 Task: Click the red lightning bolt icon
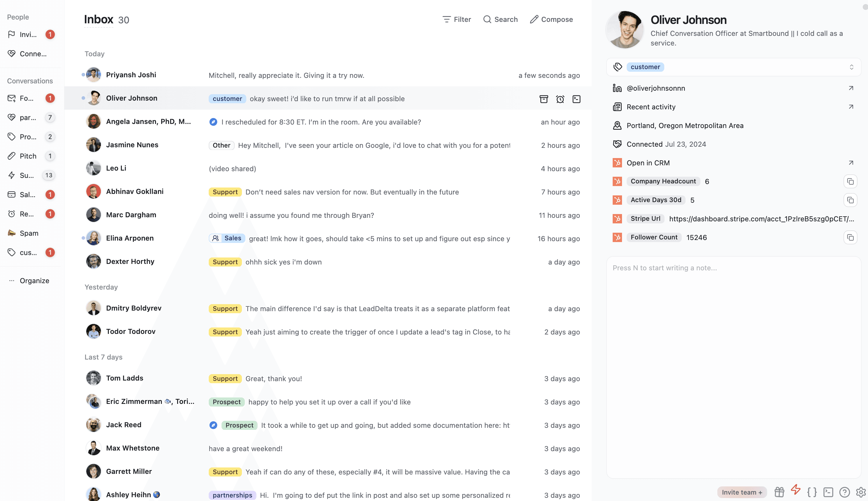pos(795,490)
